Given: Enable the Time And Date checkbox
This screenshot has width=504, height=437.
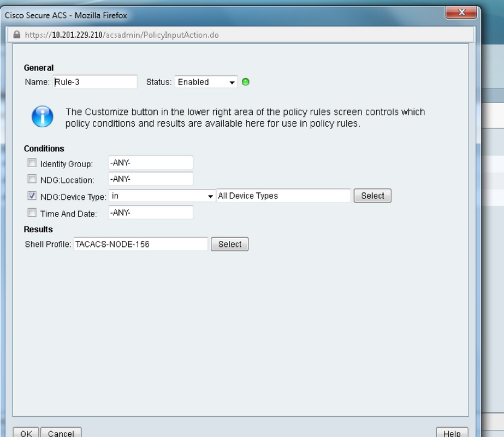Looking at the screenshot, I should coord(32,212).
